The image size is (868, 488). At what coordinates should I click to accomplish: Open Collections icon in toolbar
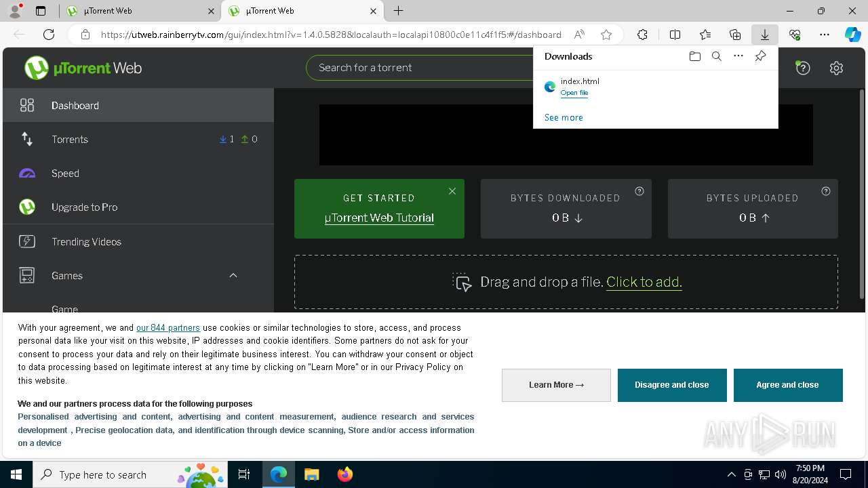[735, 35]
